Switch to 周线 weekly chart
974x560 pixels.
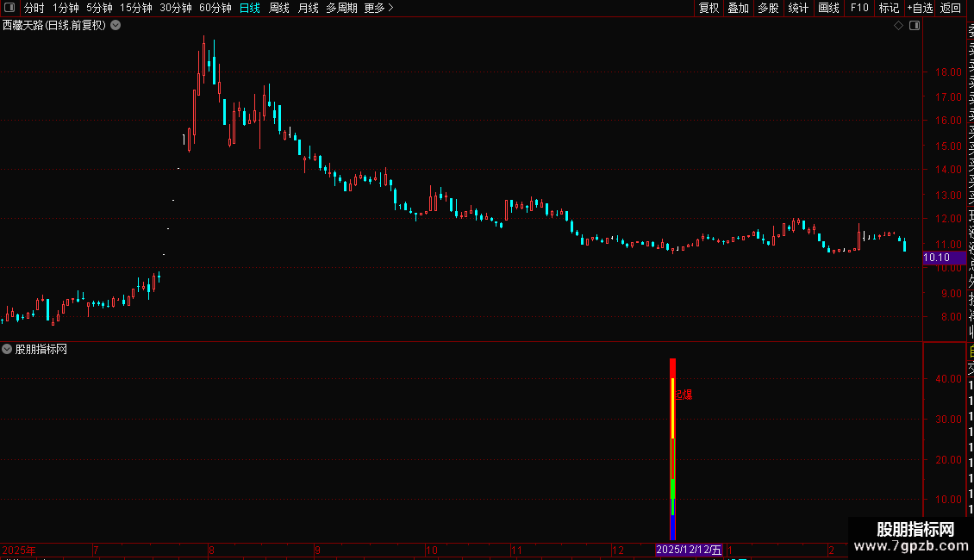tap(279, 8)
